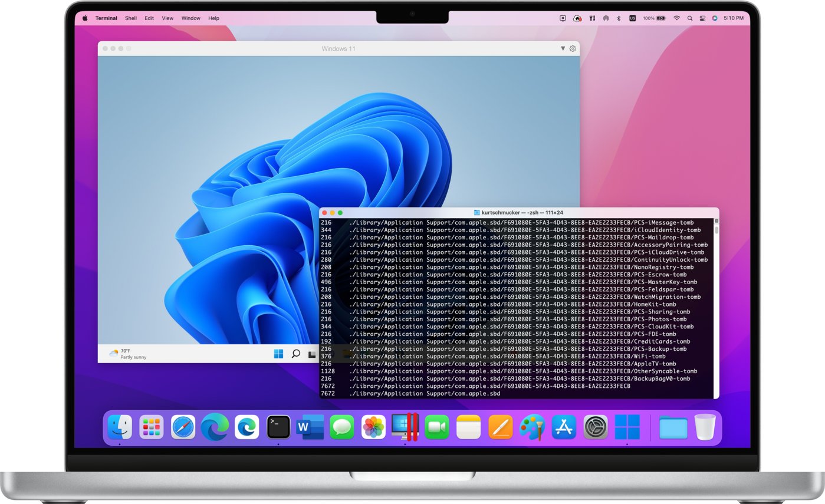Open Messages from the Dock
The image size is (825, 504).
(342, 427)
